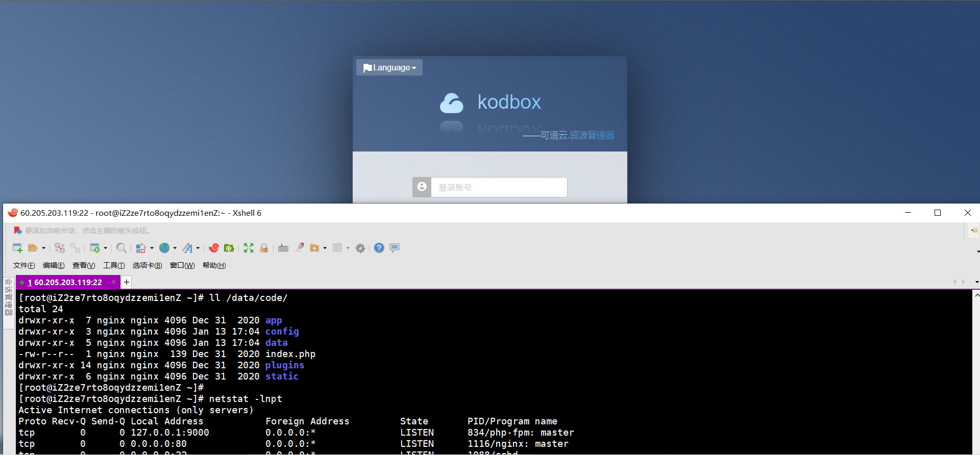Click the speech bubble feedback icon
The width and height of the screenshot is (980, 455).
395,248
